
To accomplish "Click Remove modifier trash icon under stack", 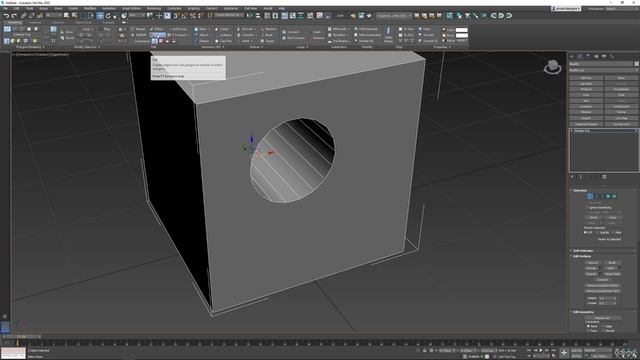I will click(x=604, y=177).
